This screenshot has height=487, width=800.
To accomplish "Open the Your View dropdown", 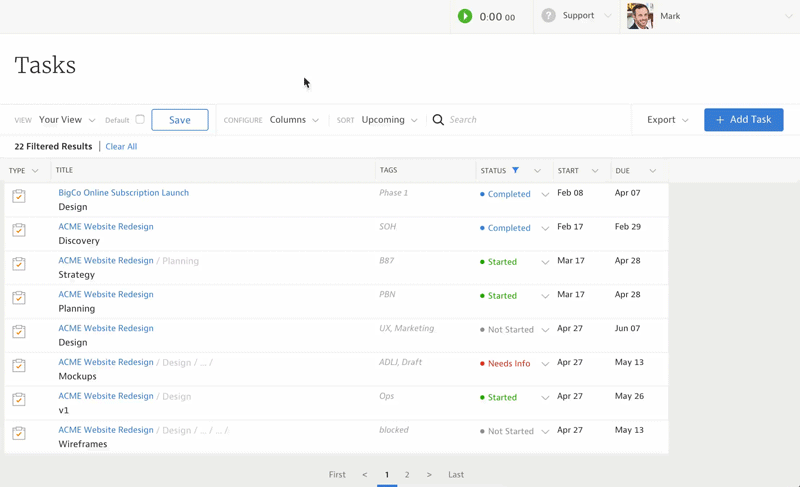I will tap(67, 120).
